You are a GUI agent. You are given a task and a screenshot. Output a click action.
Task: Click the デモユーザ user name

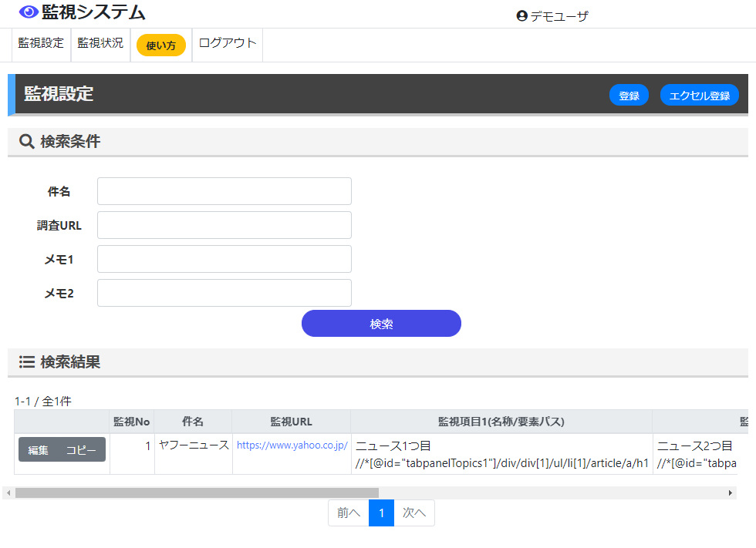(x=559, y=16)
